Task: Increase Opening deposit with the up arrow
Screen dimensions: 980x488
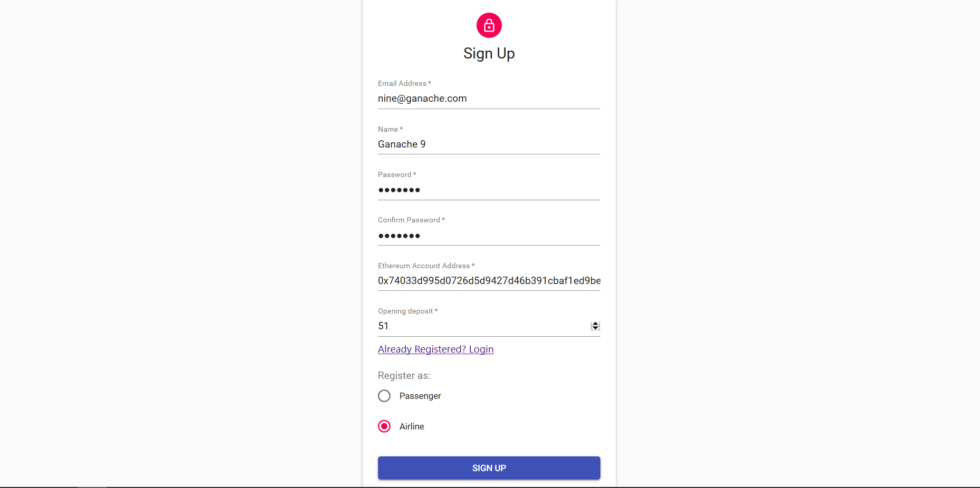Action: (595, 324)
